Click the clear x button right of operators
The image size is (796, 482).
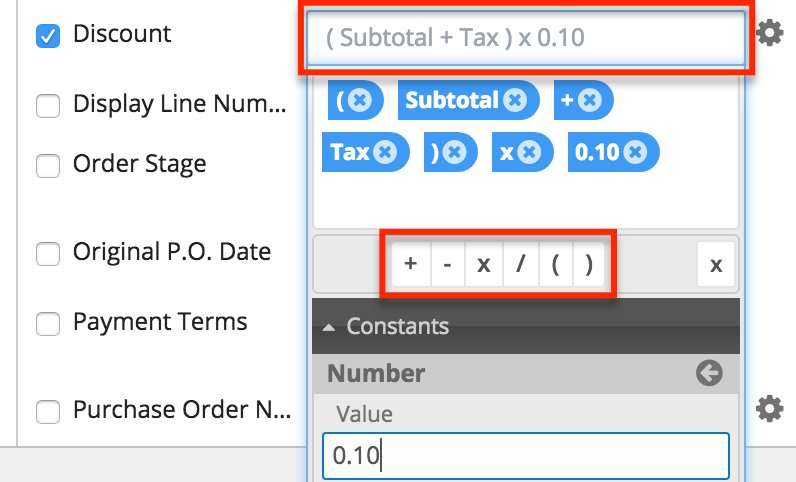tap(715, 265)
